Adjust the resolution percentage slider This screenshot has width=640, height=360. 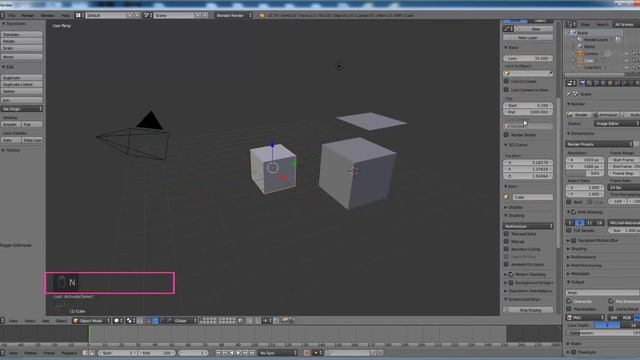click(585, 173)
